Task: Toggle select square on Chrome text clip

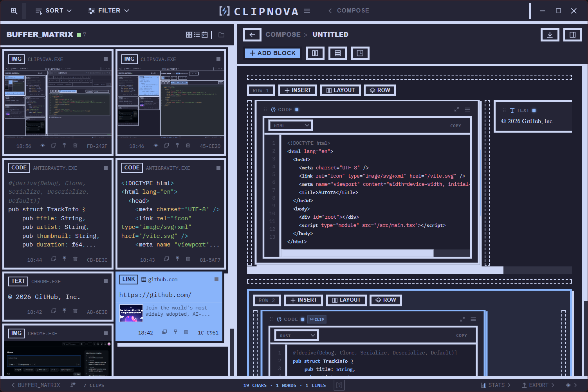Action: 106,281
